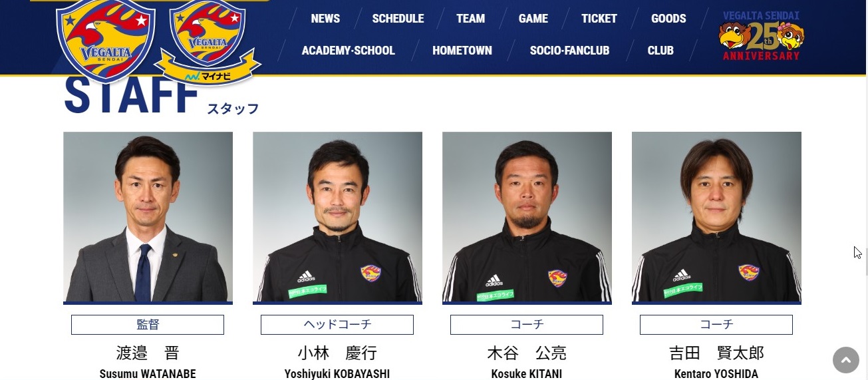The height and width of the screenshot is (380, 868).
Task: Click the back-to-top arrow button
Action: click(846, 360)
